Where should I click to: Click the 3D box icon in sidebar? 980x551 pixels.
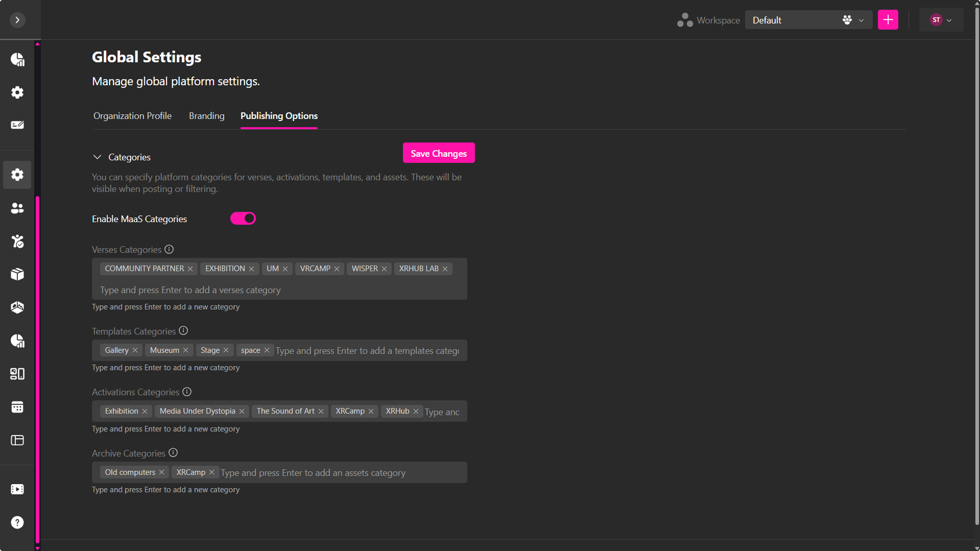coord(17,274)
